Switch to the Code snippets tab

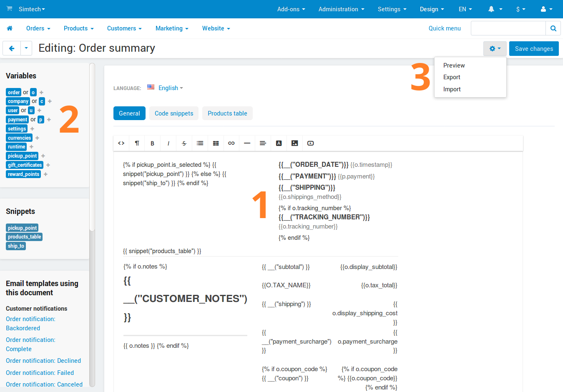pyautogui.click(x=174, y=113)
